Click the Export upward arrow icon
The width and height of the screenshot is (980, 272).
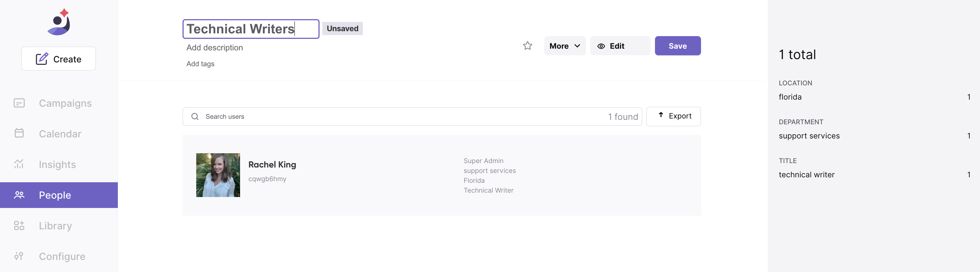point(661,115)
